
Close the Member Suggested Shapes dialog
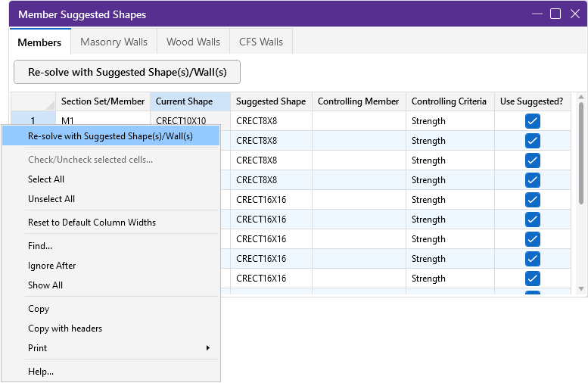[x=574, y=14]
